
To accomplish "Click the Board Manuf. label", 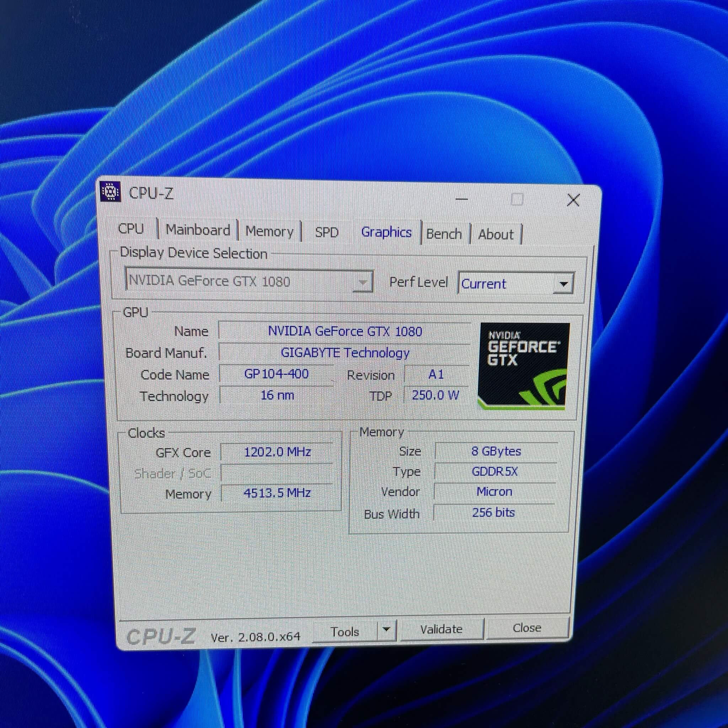I will (166, 353).
